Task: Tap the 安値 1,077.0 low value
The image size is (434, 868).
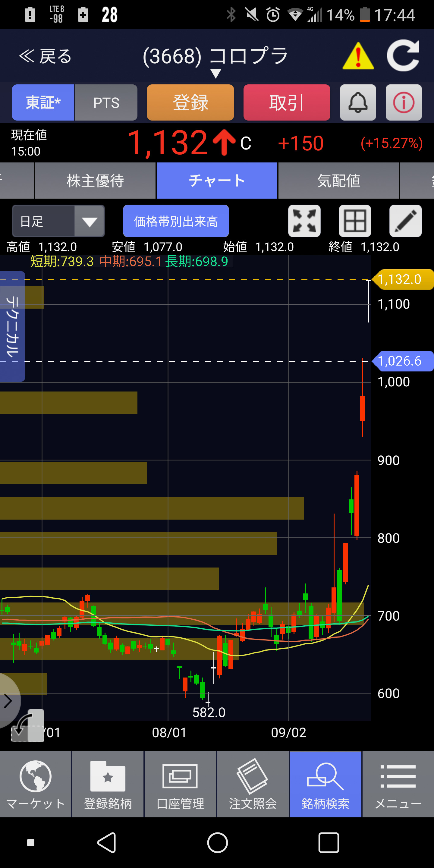Action: [147, 247]
